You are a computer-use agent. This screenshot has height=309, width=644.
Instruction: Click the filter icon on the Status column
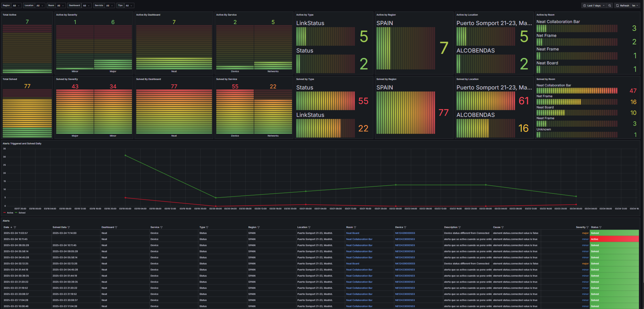(x=600, y=227)
